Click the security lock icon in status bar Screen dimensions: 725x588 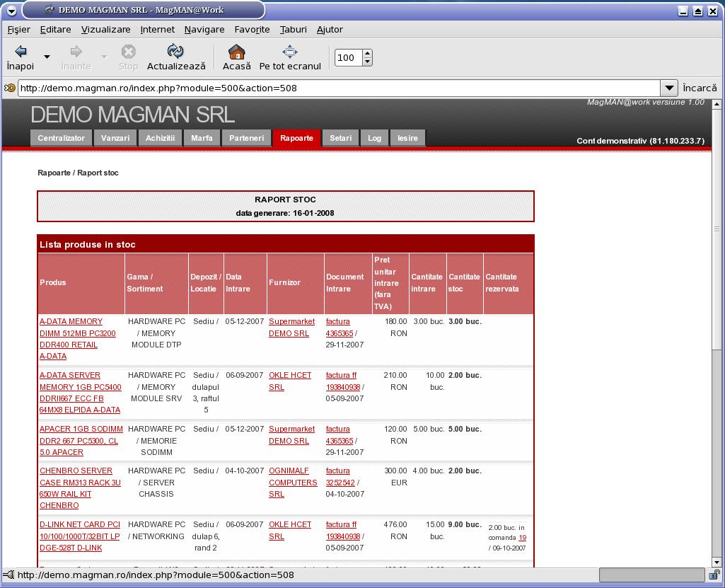tap(715, 575)
